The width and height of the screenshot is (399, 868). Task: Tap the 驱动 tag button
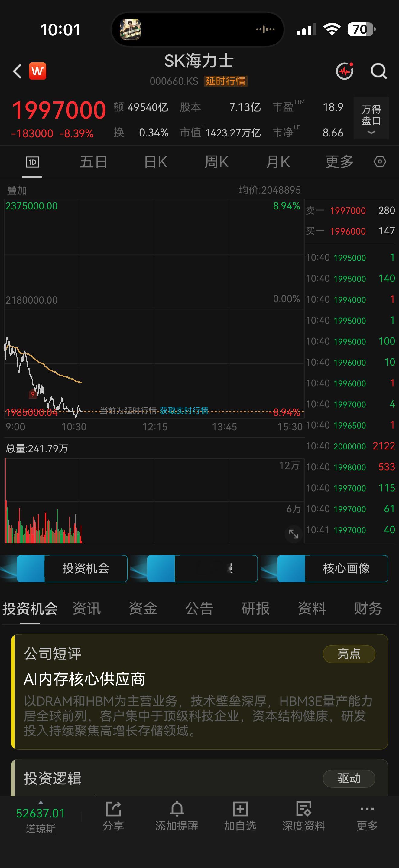[349, 778]
